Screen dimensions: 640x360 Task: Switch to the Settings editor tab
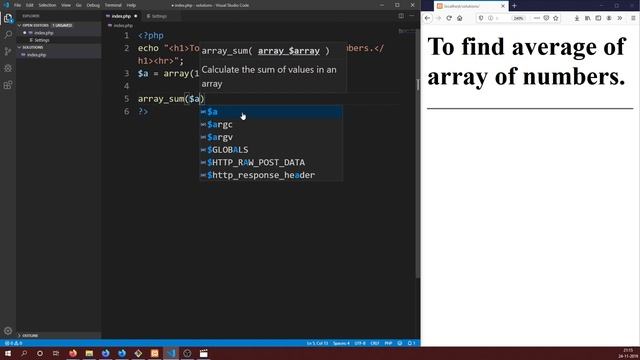point(159,16)
